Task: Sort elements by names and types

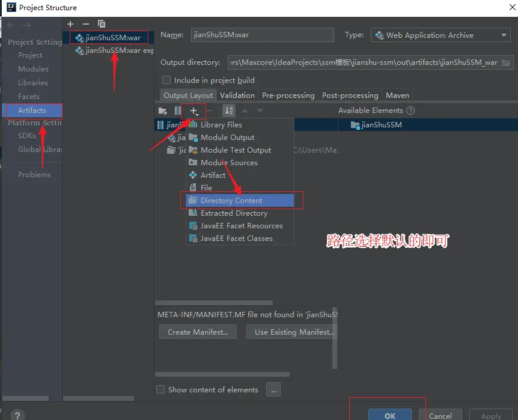Action: 228,111
